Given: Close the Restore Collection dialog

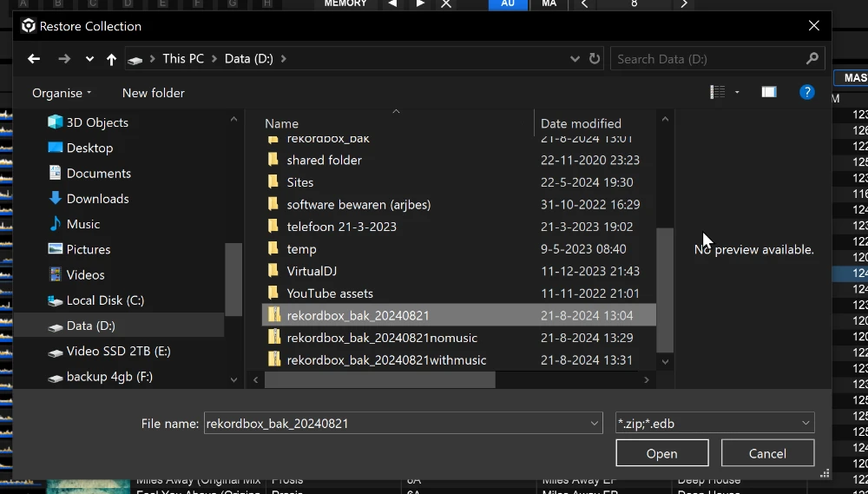Looking at the screenshot, I should [814, 25].
